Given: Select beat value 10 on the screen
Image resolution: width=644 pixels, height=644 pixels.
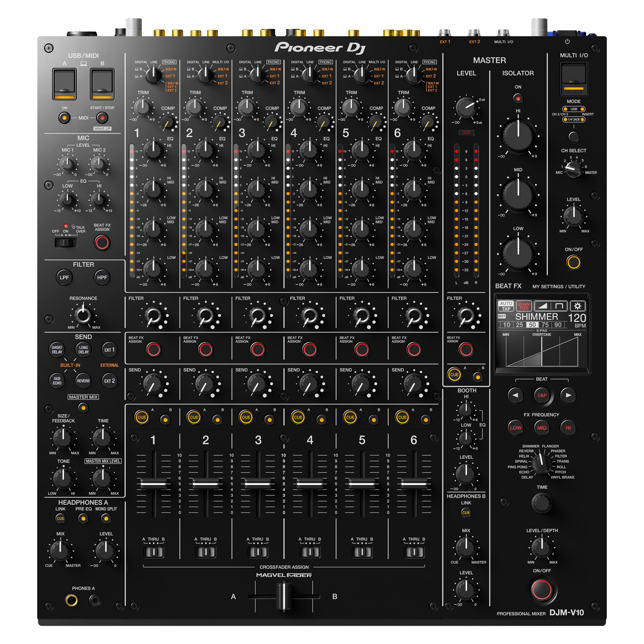Looking at the screenshot, I should point(506,325).
